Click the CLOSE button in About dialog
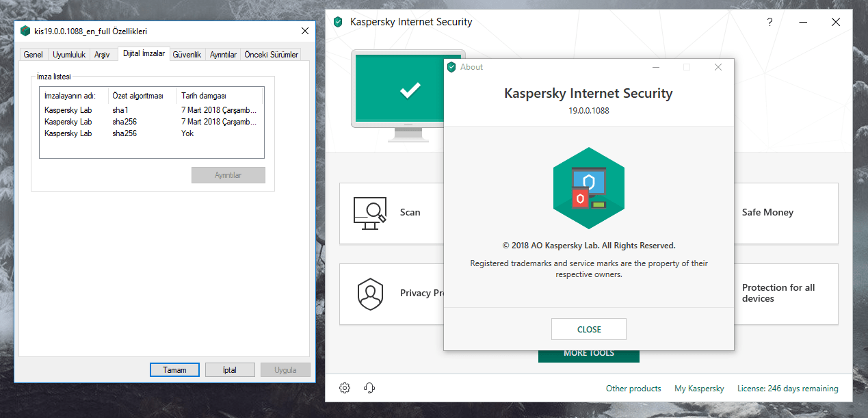This screenshot has height=418, width=868. coord(589,329)
